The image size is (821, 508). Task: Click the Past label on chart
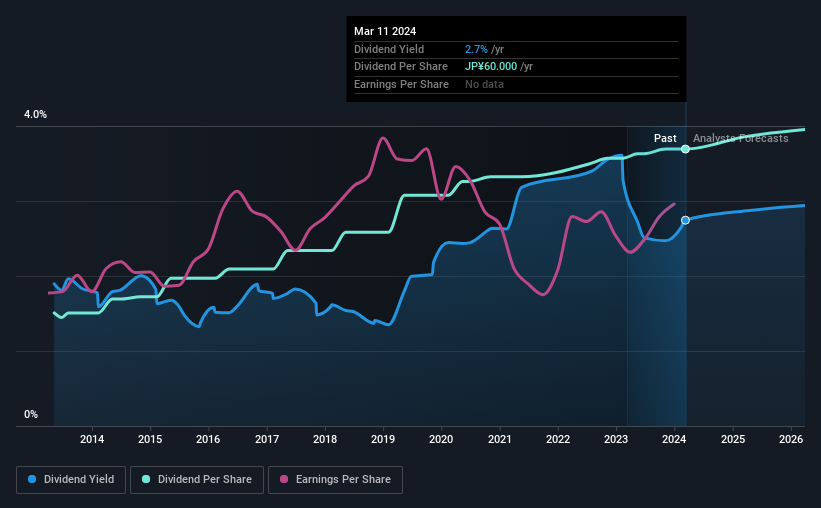pyautogui.click(x=665, y=138)
